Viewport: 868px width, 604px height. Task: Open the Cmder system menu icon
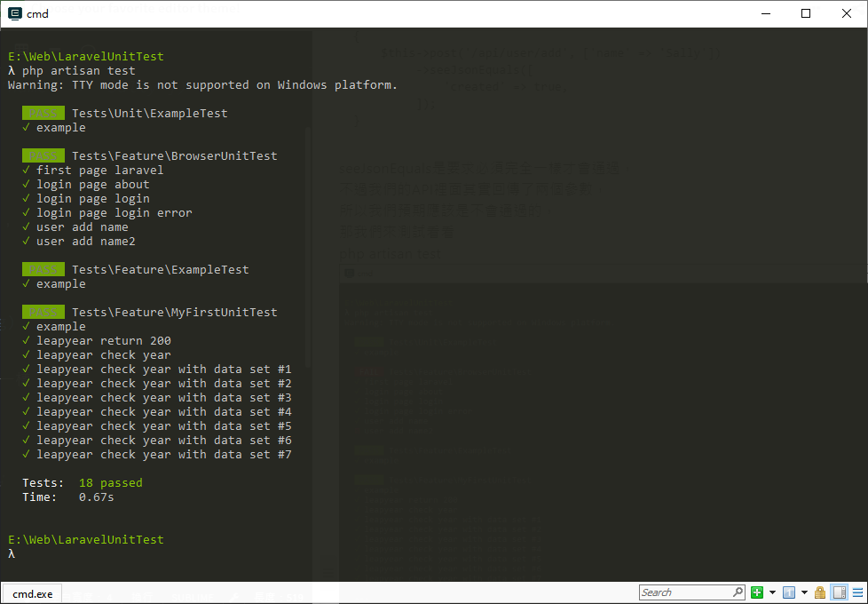click(x=15, y=13)
